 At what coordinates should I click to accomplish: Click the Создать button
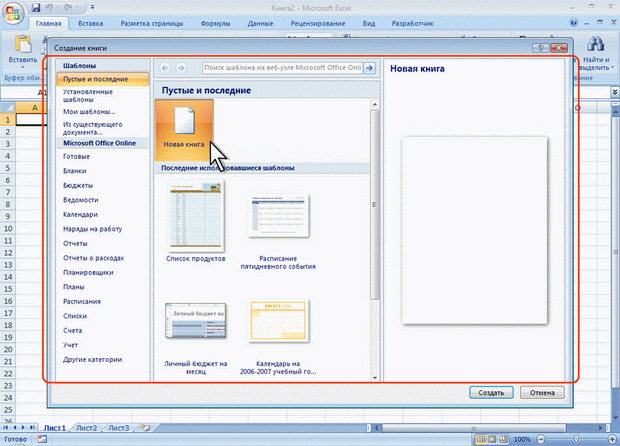tap(491, 393)
